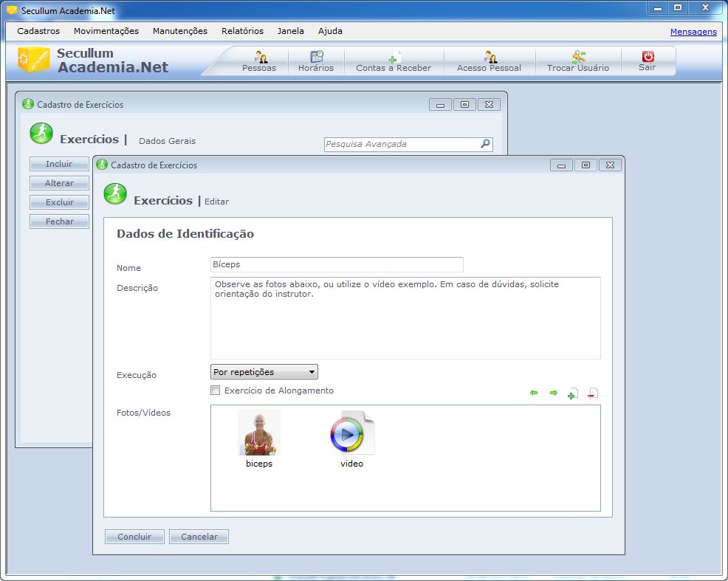The image size is (728, 581).
Task: Move media right with green arrow
Action: (x=553, y=393)
